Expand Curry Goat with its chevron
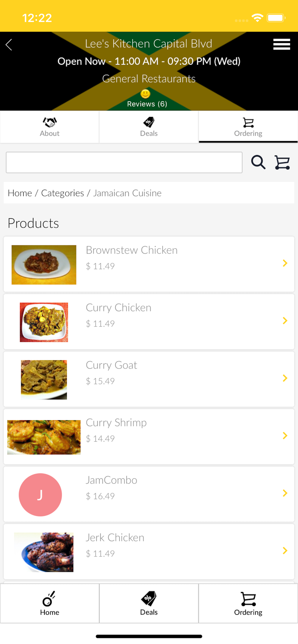Image resolution: width=298 pixels, height=644 pixels. 285,378
